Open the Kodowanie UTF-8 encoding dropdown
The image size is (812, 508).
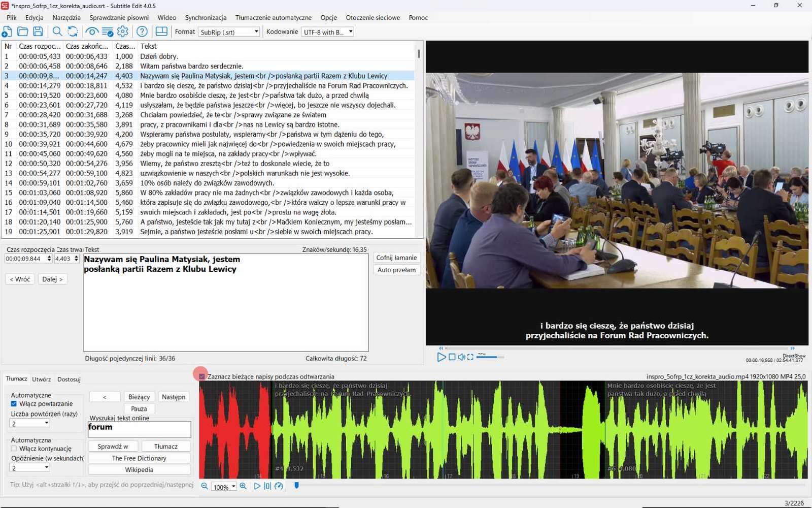pyautogui.click(x=327, y=32)
